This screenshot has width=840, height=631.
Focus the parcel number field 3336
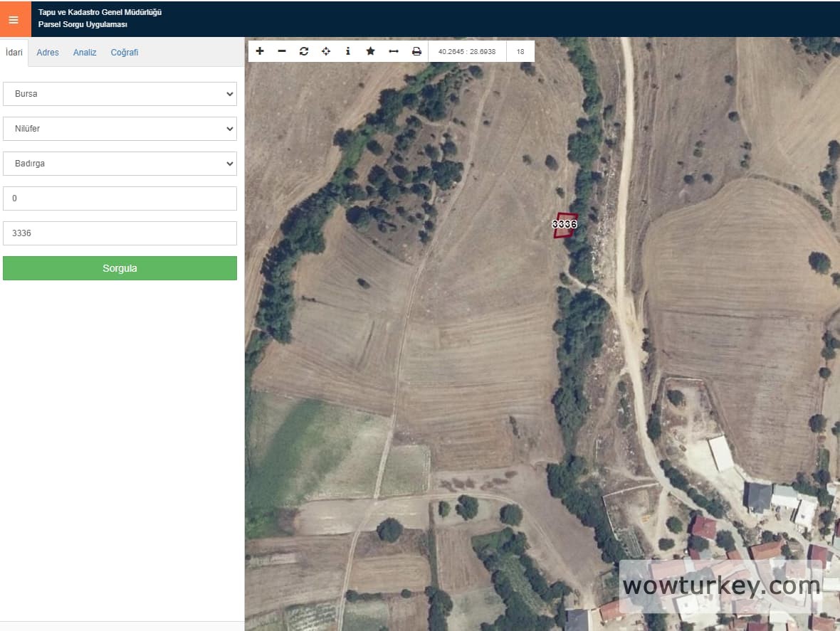120,233
